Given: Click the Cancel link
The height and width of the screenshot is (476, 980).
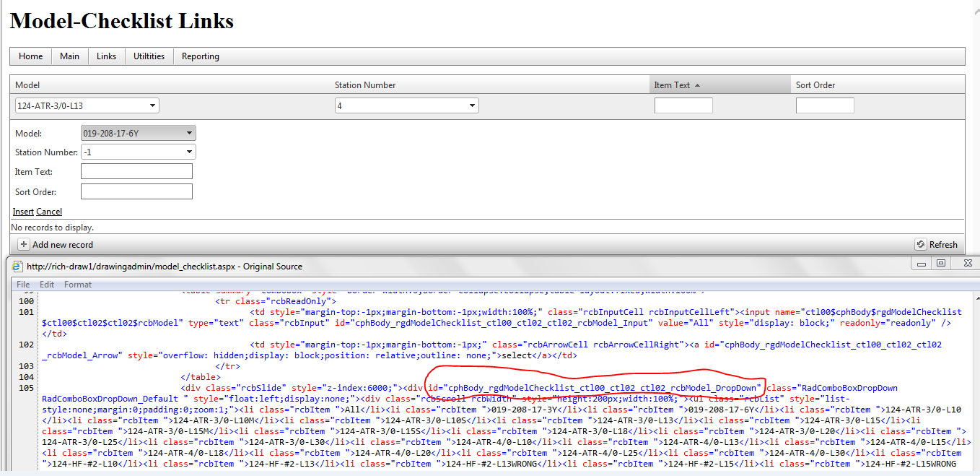Looking at the screenshot, I should coord(48,211).
